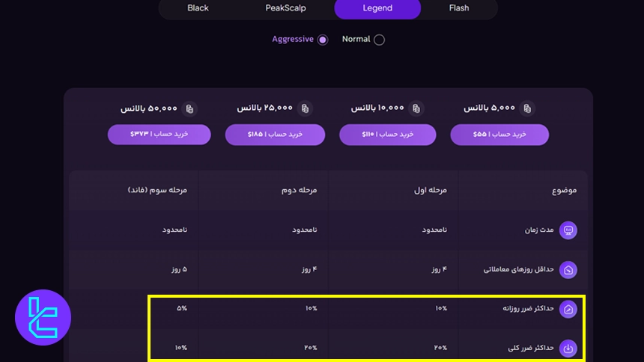Click the duration (مدت زمان) row icon
The image size is (644, 362).
568,230
